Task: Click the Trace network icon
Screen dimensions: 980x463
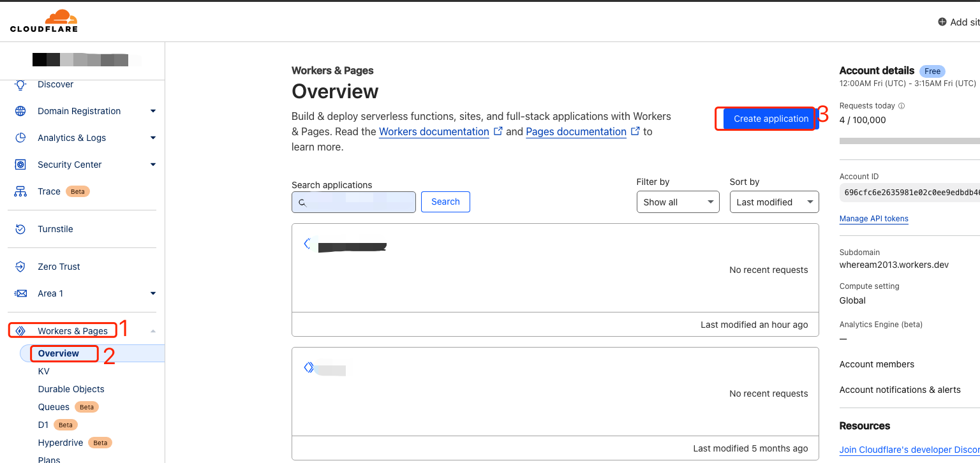Action: tap(20, 191)
